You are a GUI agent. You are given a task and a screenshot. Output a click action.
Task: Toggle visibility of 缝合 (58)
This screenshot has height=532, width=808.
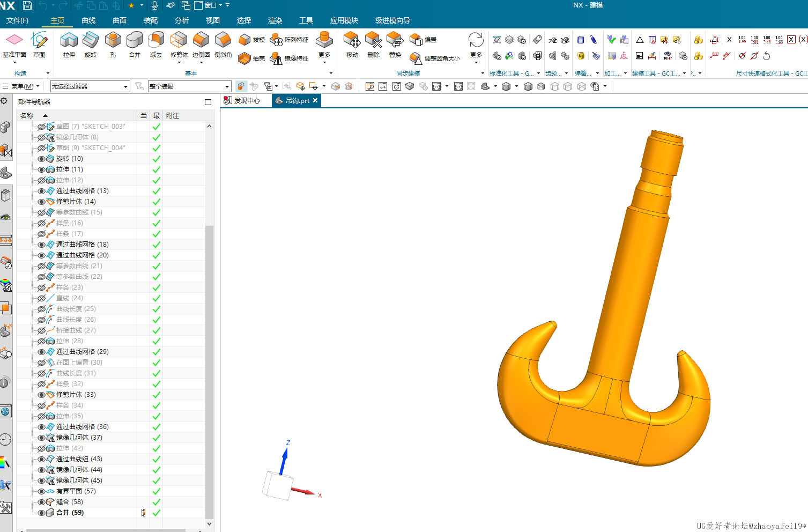[41, 502]
